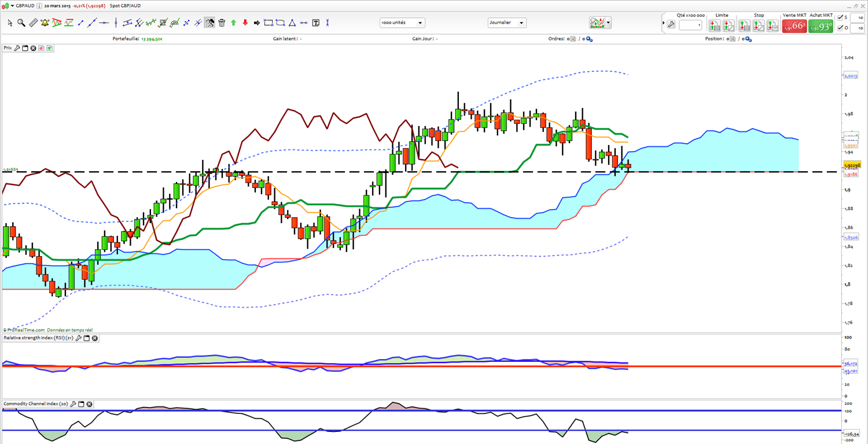Click the current price tag 1,92298
The height and width of the screenshot is (444, 868).
(851, 165)
